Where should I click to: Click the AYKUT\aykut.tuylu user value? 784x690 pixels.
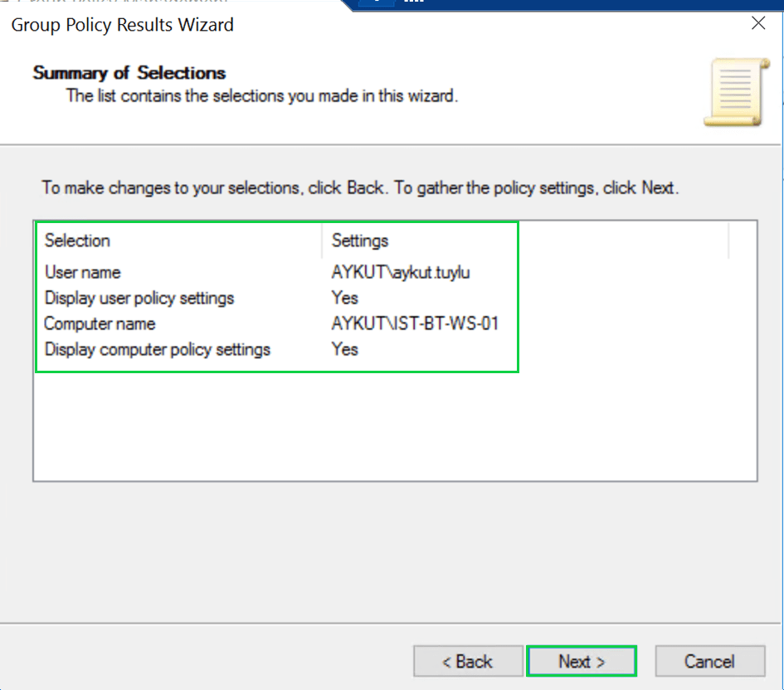coord(401,272)
